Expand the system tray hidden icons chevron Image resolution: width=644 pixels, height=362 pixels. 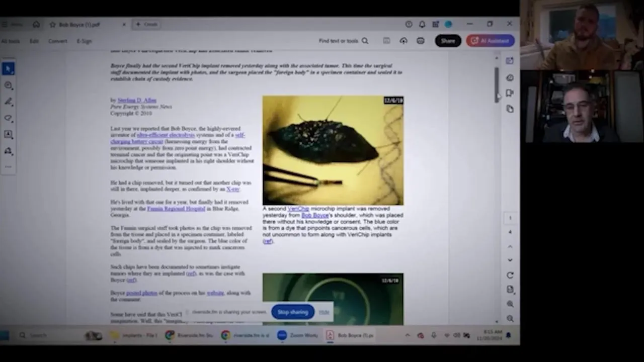pos(408,335)
